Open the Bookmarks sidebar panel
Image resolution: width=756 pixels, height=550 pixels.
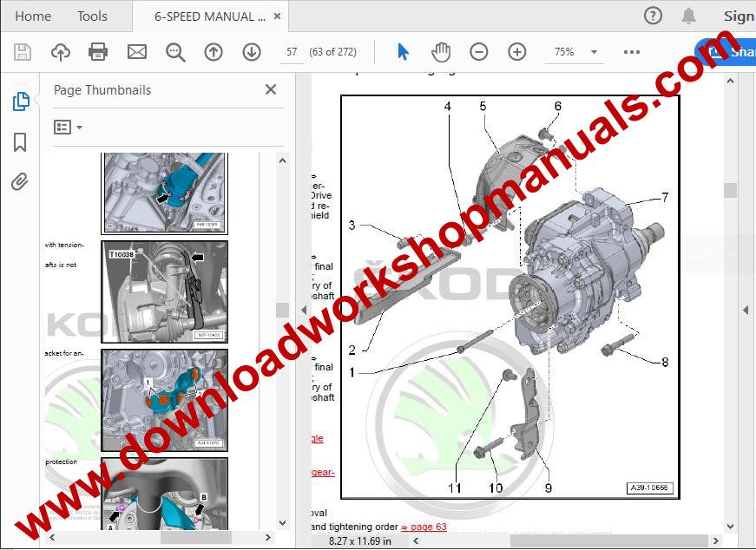pyautogui.click(x=20, y=142)
